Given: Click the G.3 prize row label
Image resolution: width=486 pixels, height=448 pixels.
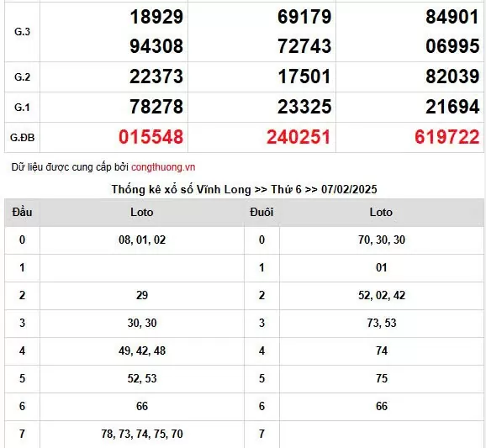Looking at the screenshot, I should tap(23, 32).
